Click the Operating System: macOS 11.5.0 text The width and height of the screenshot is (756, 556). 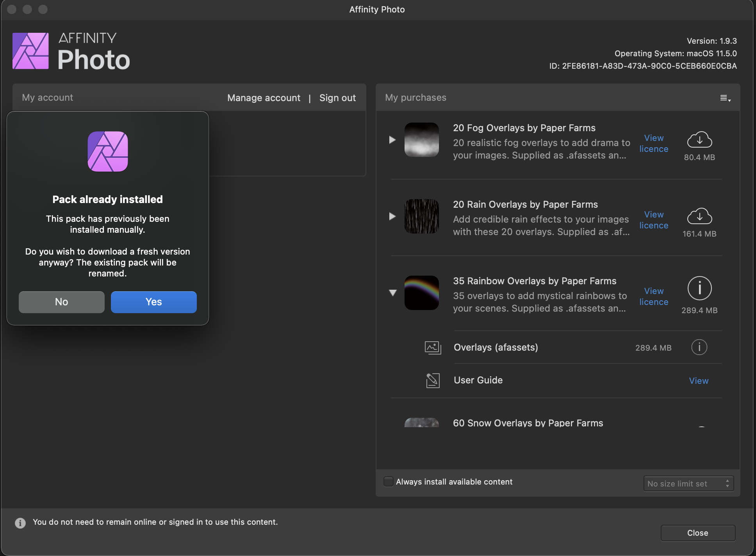(x=676, y=53)
